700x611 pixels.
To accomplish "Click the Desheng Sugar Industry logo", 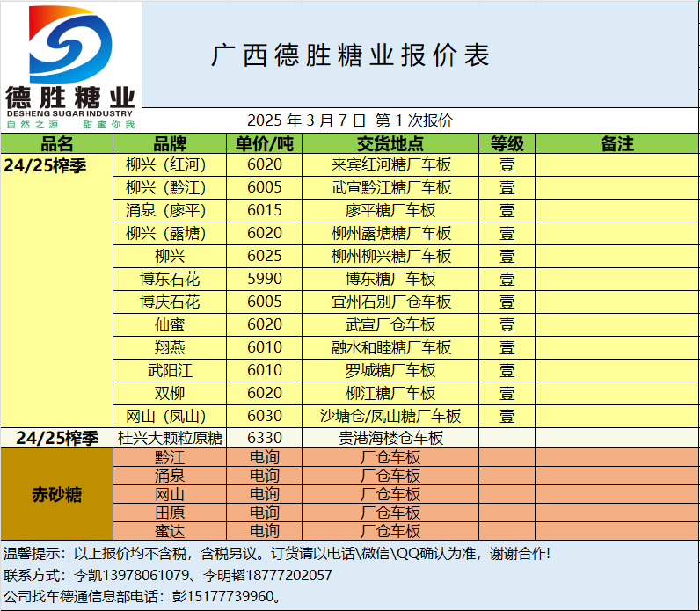I will (70, 66).
